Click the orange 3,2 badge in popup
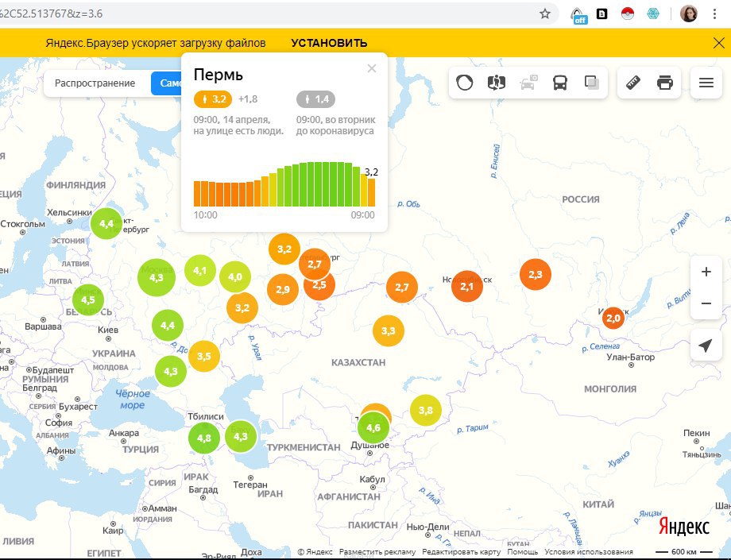The height and width of the screenshot is (560, 731). pos(213,99)
